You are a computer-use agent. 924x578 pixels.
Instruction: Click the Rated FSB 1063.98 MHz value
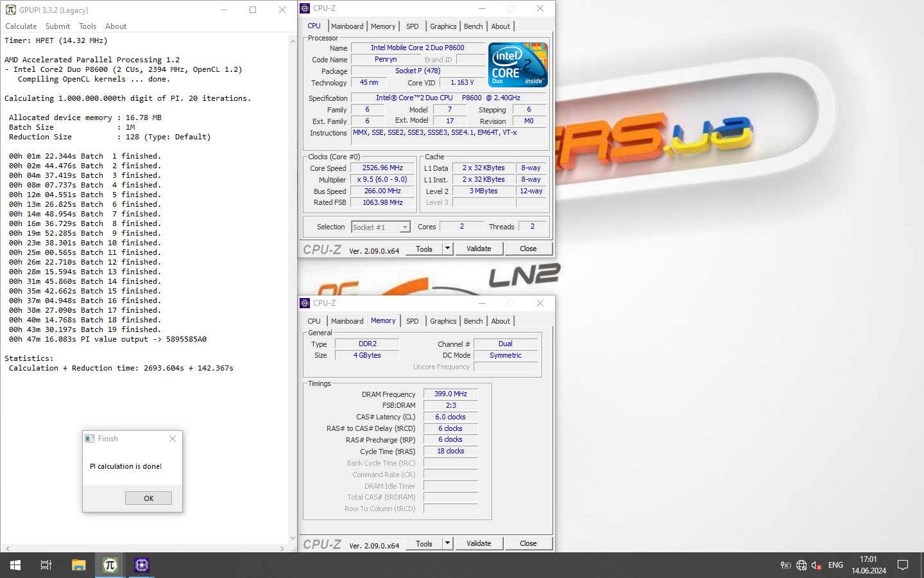pyautogui.click(x=382, y=202)
